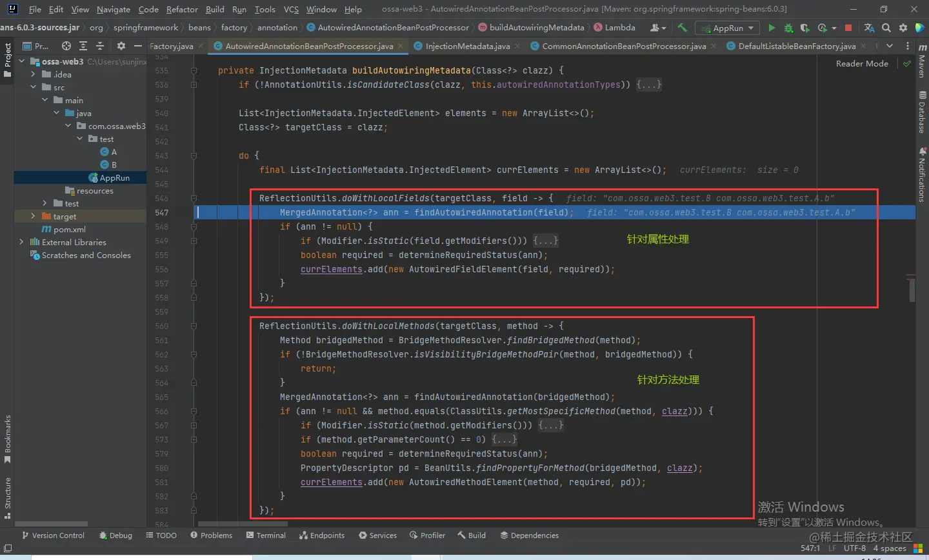
Task: Open IDE settings gear in top toolbar
Action: point(903,28)
